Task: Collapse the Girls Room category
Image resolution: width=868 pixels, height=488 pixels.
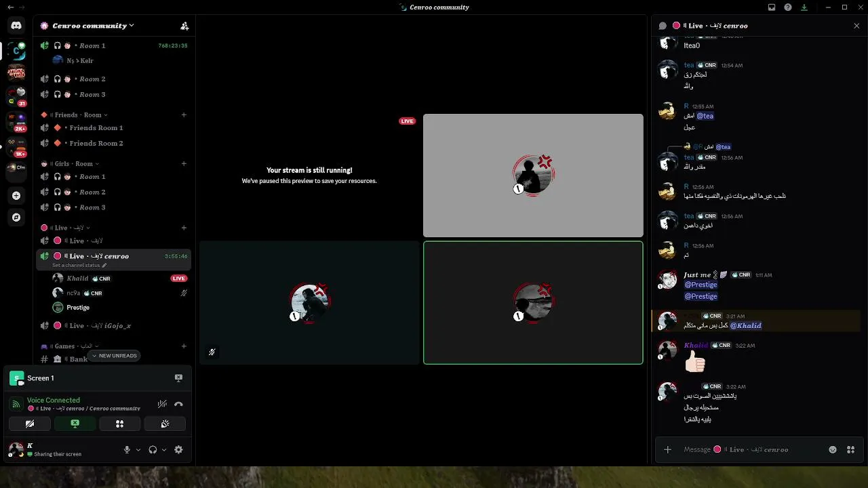Action: click(71, 163)
